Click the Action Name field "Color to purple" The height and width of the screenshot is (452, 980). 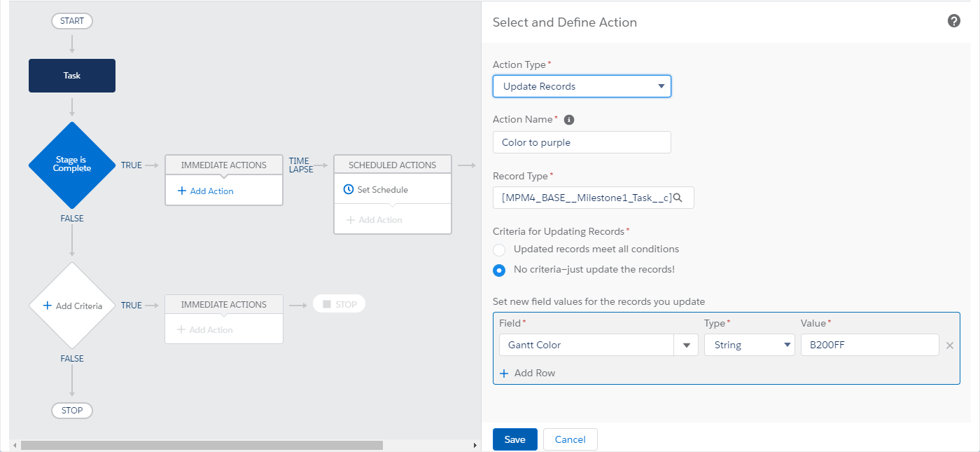click(582, 142)
